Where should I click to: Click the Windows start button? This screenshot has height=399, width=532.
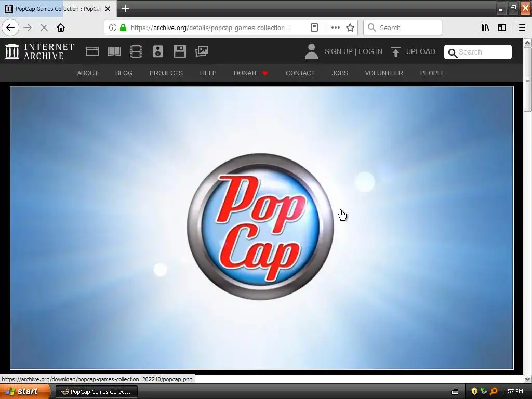click(24, 392)
